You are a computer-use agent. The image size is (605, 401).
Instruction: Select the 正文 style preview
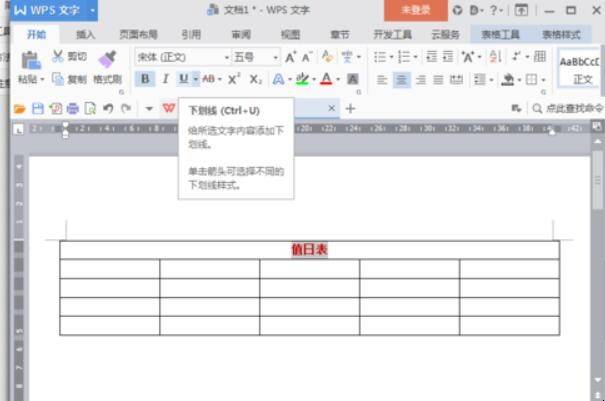point(579,69)
